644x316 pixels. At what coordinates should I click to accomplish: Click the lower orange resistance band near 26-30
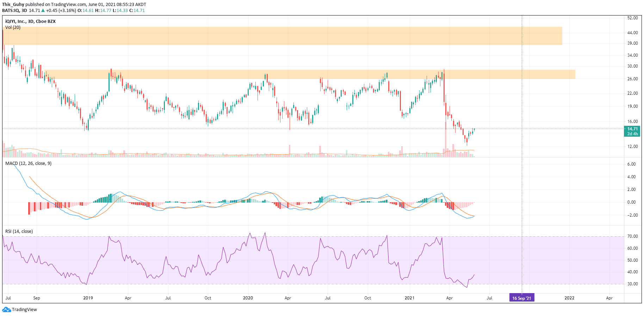tap(310, 74)
